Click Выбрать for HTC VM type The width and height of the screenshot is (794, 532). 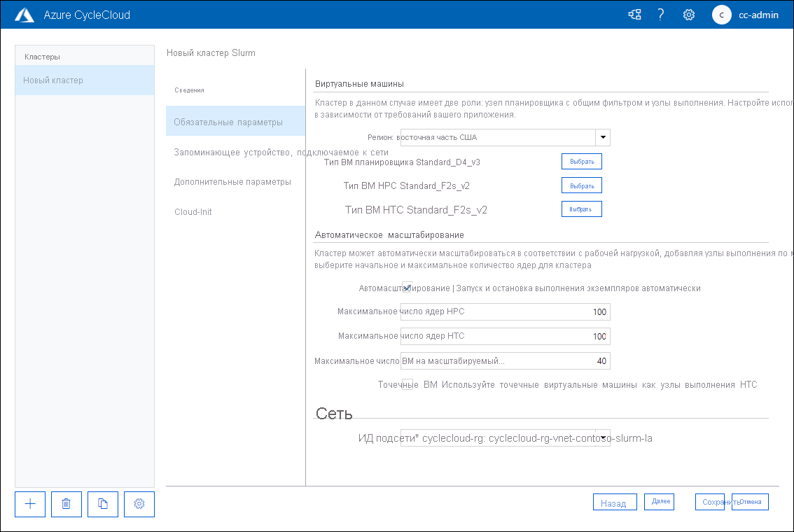click(582, 209)
